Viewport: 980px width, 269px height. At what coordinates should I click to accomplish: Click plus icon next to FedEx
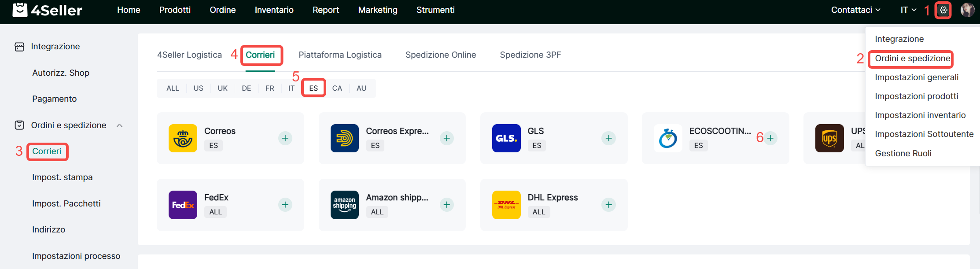coord(285,205)
